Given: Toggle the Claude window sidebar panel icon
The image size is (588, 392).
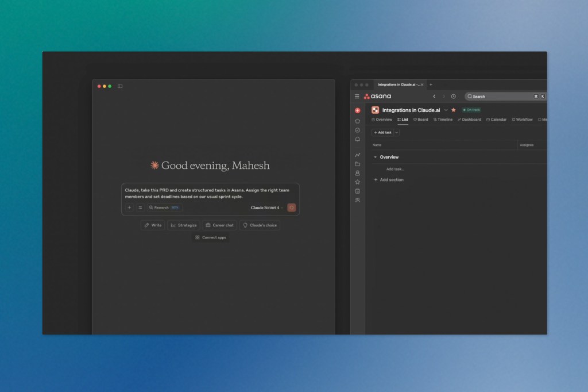Looking at the screenshot, I should [120, 86].
